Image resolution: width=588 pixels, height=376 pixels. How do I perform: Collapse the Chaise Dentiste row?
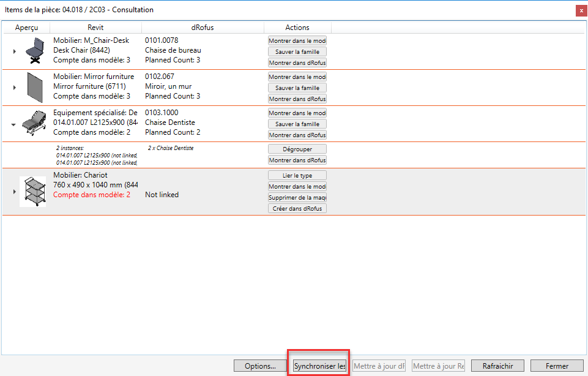coord(14,124)
